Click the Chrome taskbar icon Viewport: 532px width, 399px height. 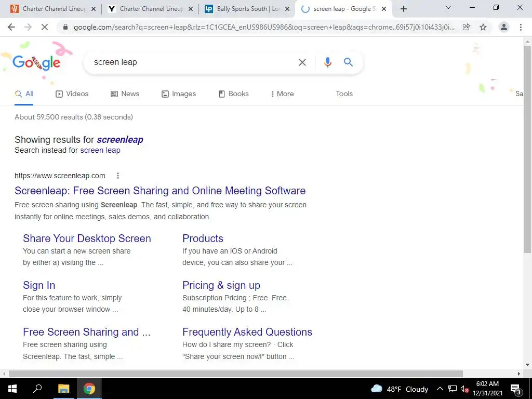pos(89,389)
